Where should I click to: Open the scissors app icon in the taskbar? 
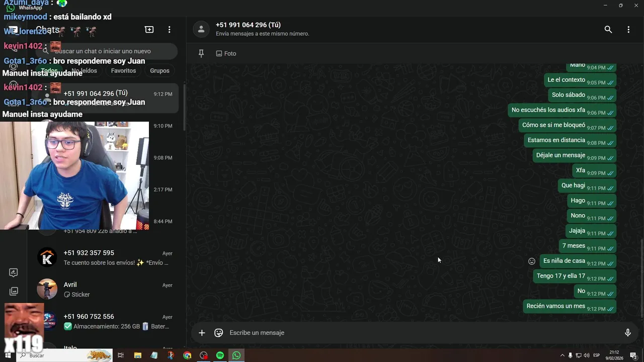click(171, 355)
